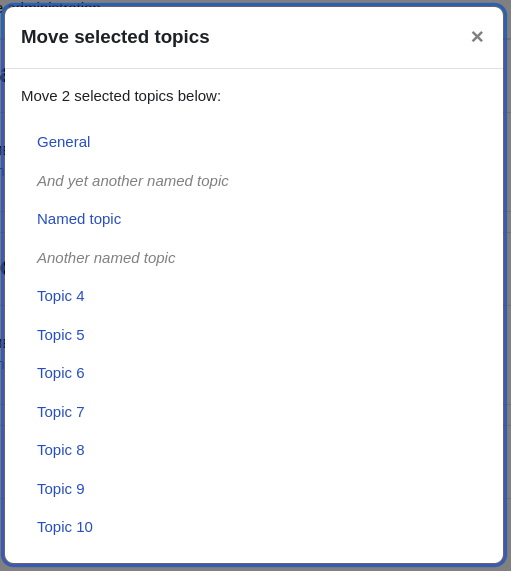The width and height of the screenshot is (511, 571).
Task: Dismiss the dialog with the X icon
Action: [477, 37]
